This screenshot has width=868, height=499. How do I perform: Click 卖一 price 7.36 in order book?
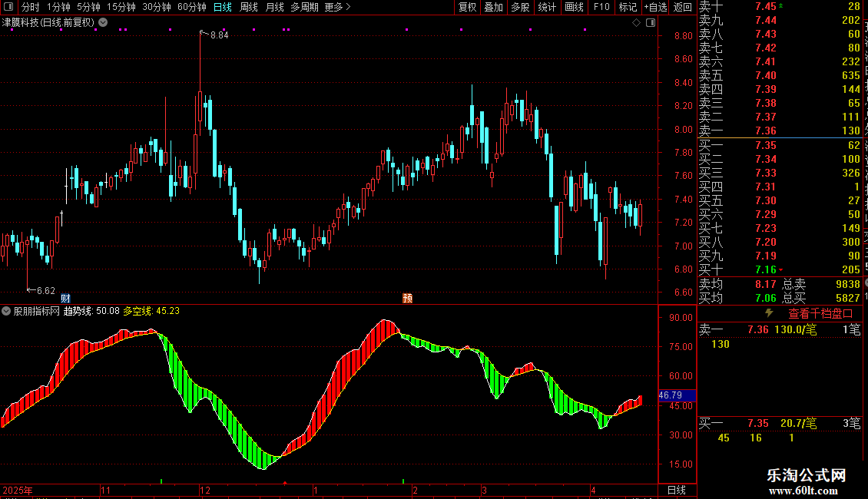coord(766,131)
